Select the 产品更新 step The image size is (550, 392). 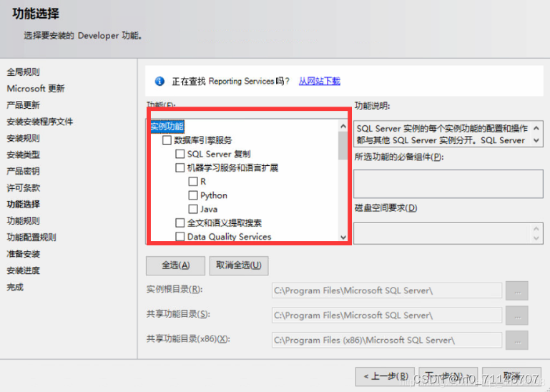tap(23, 105)
